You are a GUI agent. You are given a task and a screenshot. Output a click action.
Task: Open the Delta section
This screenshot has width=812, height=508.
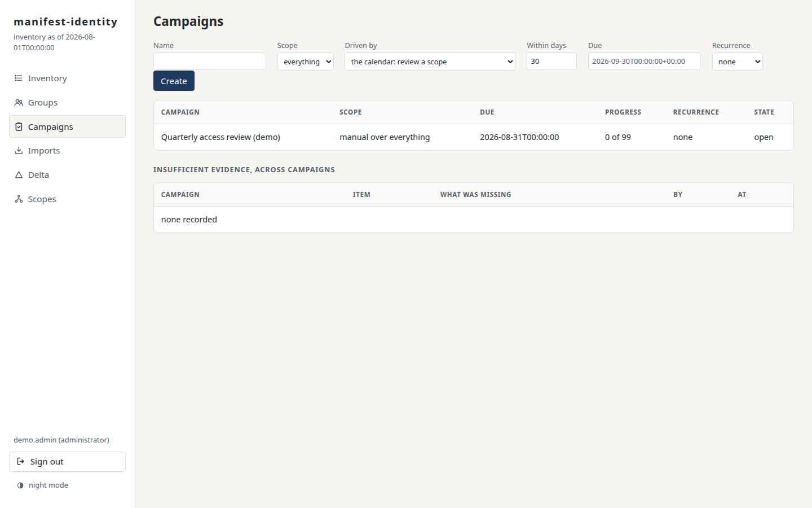(67, 175)
